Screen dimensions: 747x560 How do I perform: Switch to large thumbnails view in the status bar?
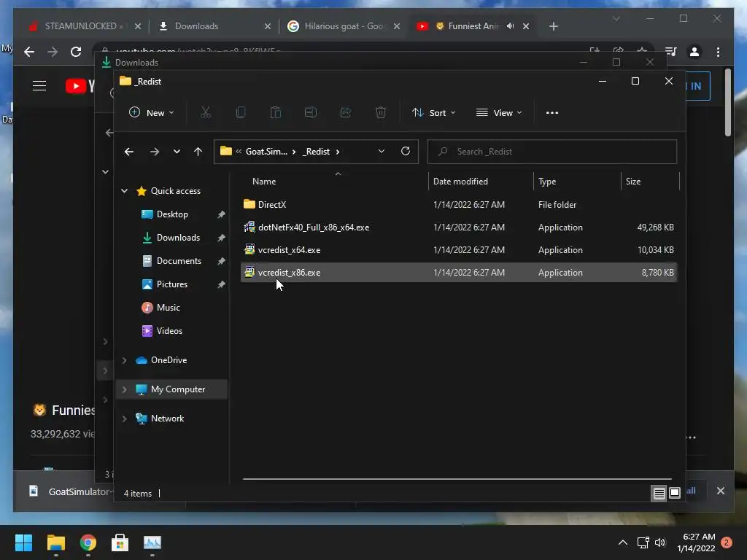pos(675,494)
